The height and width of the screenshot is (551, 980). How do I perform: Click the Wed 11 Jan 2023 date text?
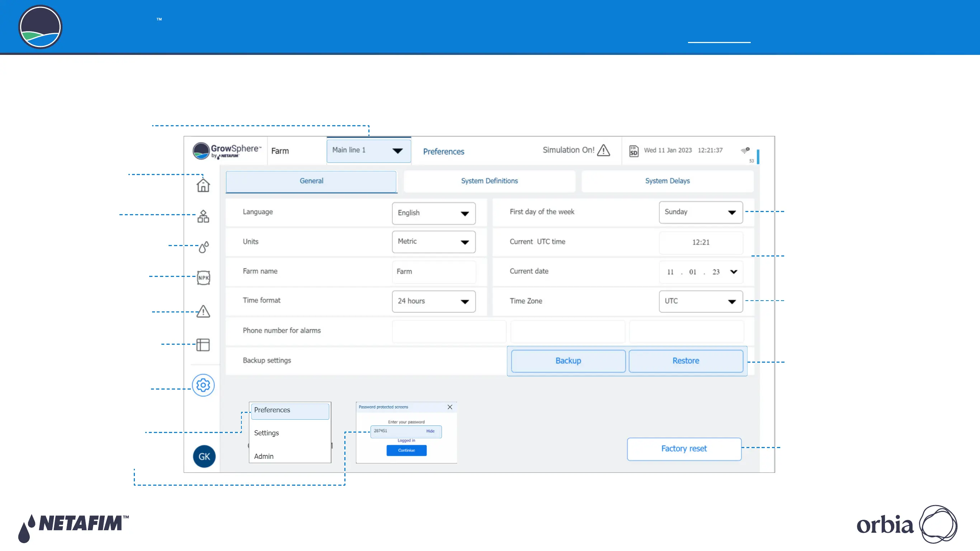tap(668, 150)
